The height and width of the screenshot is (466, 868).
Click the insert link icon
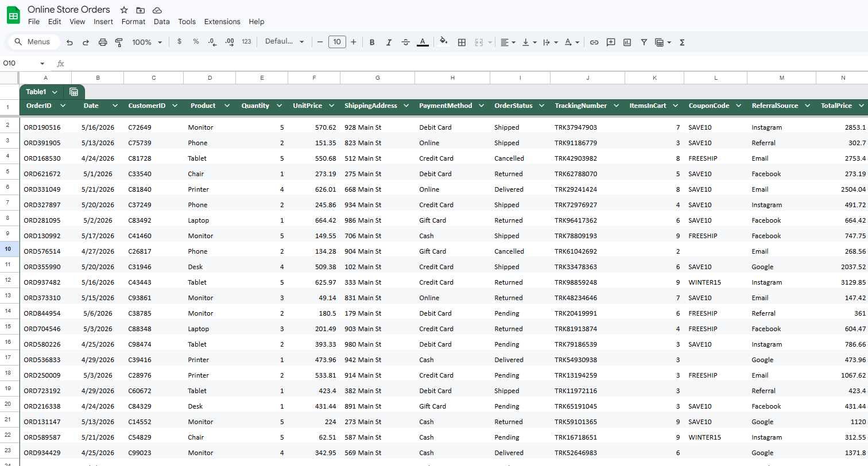coord(594,42)
